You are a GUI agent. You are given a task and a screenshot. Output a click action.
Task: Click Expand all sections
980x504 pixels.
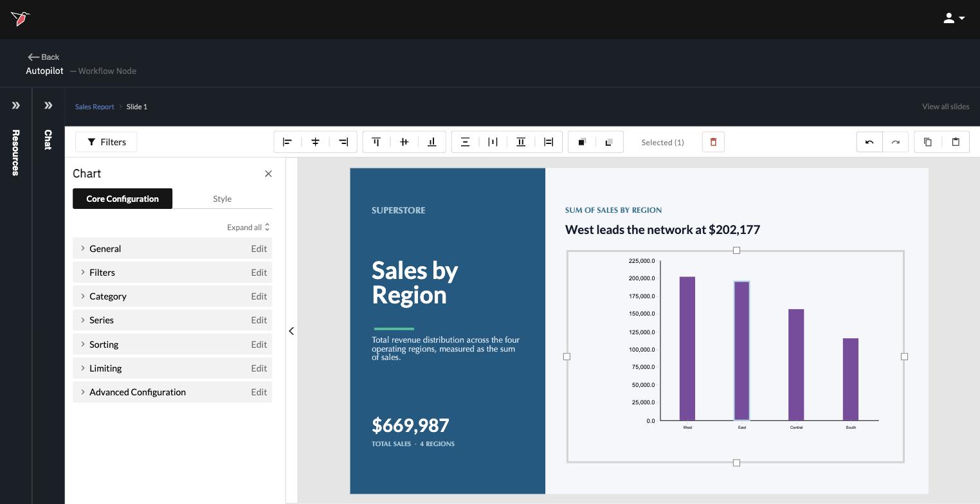248,227
